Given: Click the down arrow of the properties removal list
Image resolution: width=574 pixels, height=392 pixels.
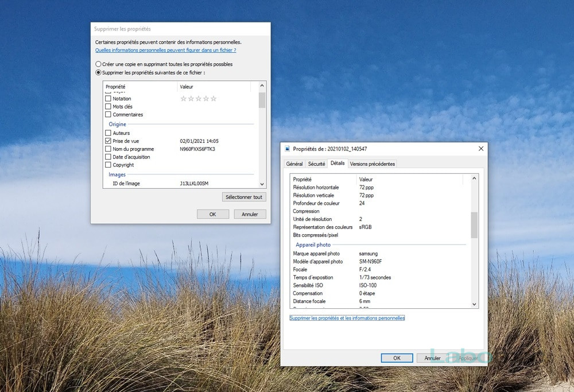Looking at the screenshot, I should 262,184.
